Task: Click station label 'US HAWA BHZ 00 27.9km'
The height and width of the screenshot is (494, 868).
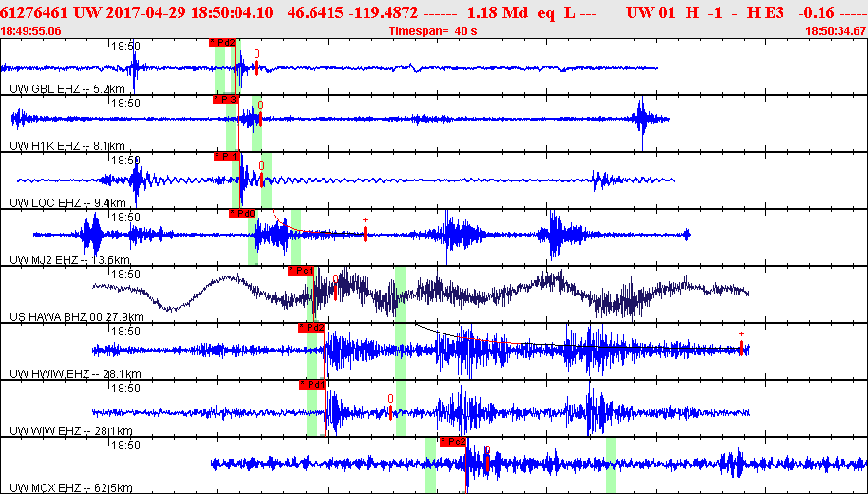Action: pyautogui.click(x=77, y=317)
